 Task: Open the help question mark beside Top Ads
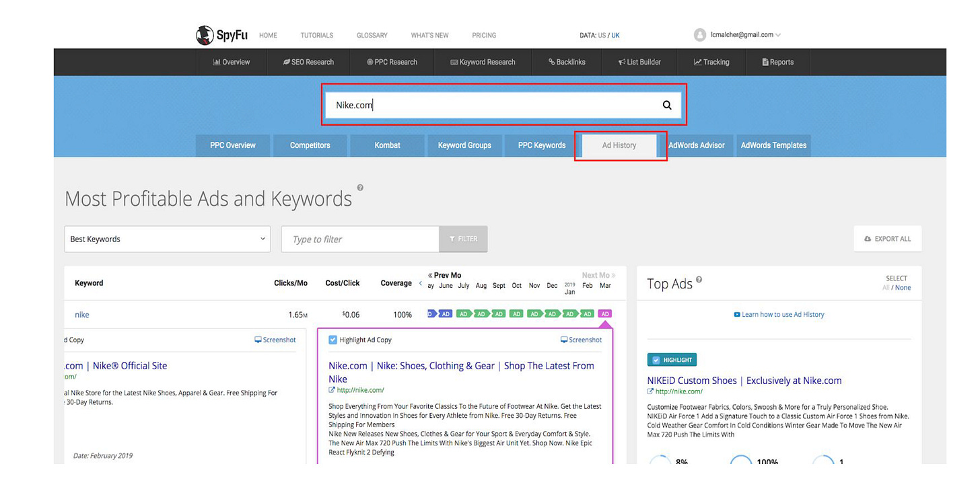tap(699, 279)
